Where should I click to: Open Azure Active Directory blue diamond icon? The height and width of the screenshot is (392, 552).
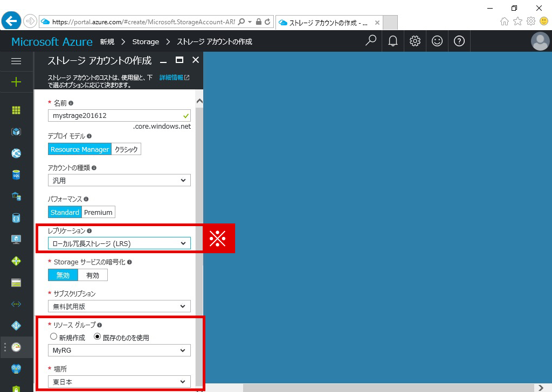coord(16,326)
